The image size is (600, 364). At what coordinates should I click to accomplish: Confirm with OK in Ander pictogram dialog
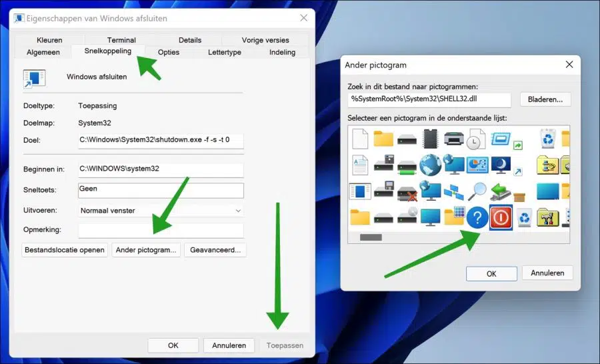pyautogui.click(x=491, y=274)
